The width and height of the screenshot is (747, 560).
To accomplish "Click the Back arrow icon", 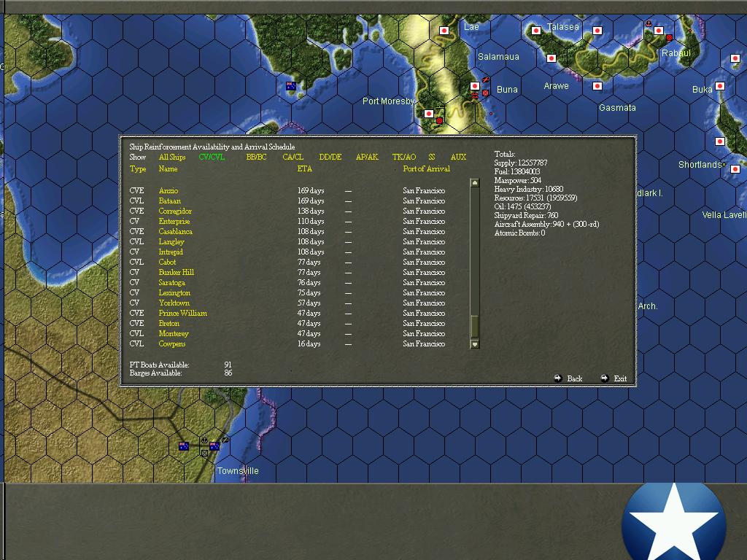I will click(x=558, y=378).
